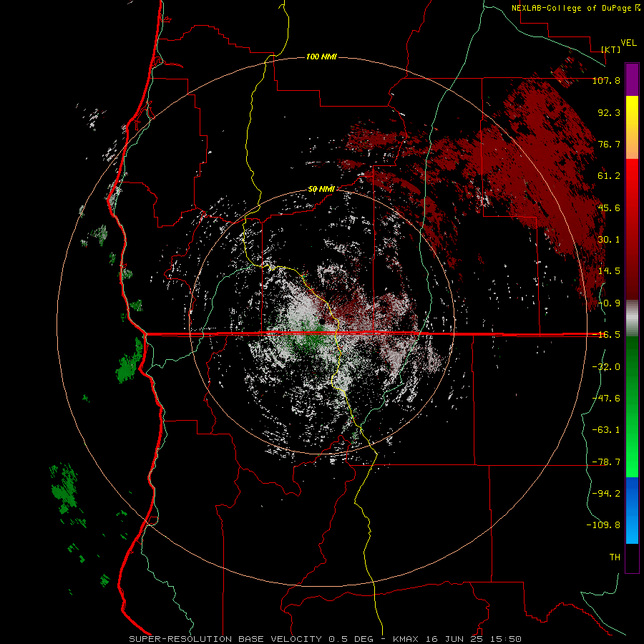The width and height of the screenshot is (644, 644).
Task: Select the -32.0 scale value
Action: 606,367
